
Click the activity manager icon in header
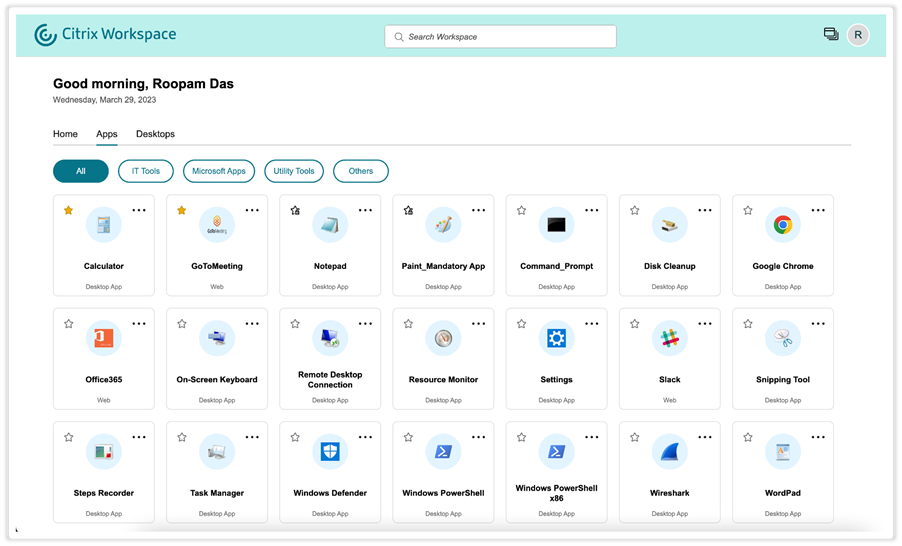[831, 35]
